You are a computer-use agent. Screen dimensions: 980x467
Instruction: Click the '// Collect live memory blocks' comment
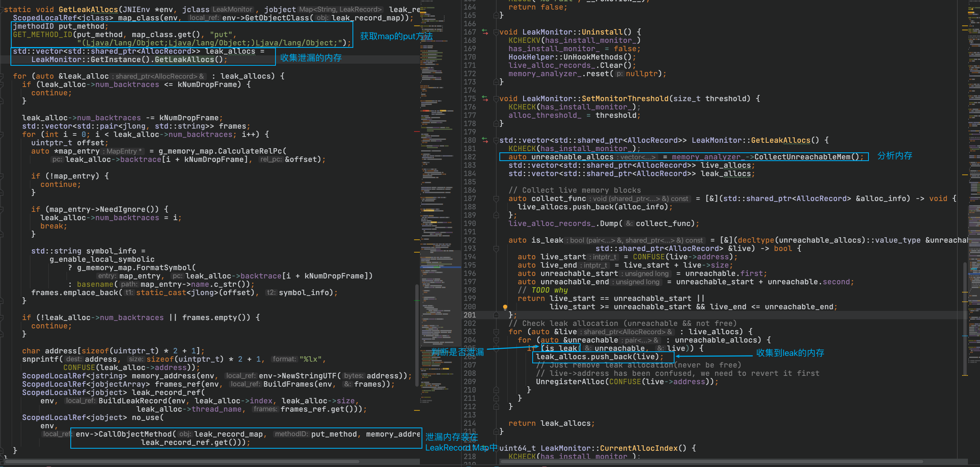(x=575, y=190)
